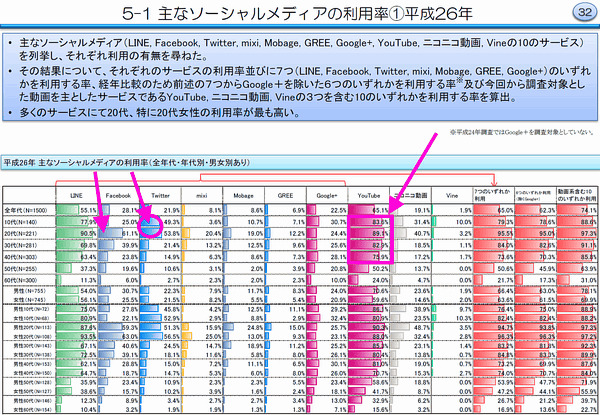Click the GREE column header
The width and height of the screenshot is (600, 415).
[x=285, y=195]
